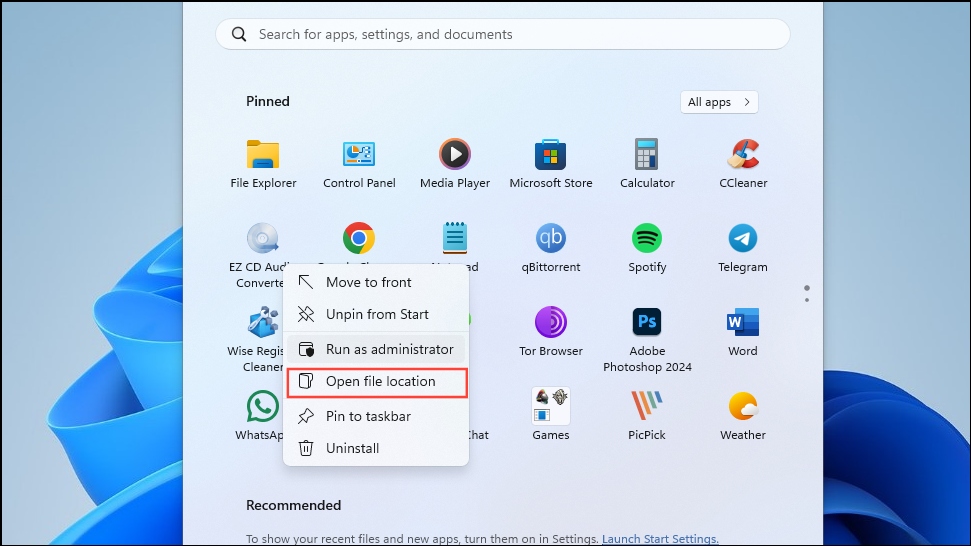Launch Calculator app
This screenshot has width=971, height=546.
tap(647, 163)
